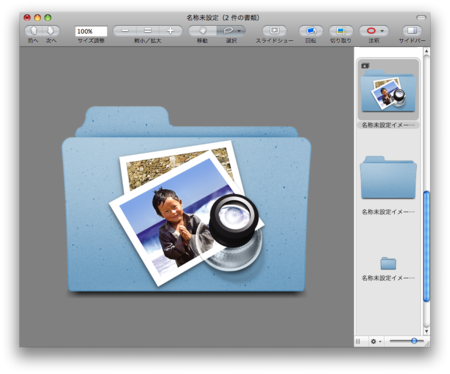
Task: Zoom in with the plus button
Action: point(170,31)
